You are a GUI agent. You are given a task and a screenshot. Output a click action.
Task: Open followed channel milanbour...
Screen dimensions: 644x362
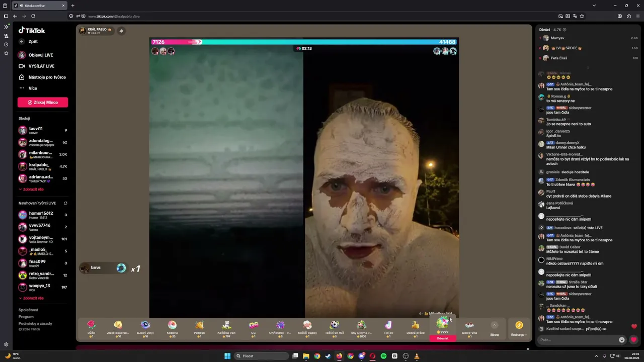click(43, 154)
